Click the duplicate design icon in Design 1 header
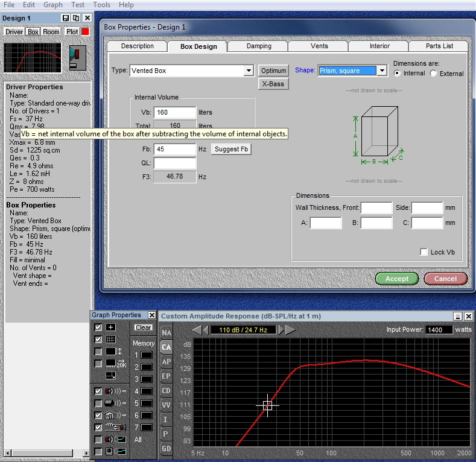 tap(76, 18)
